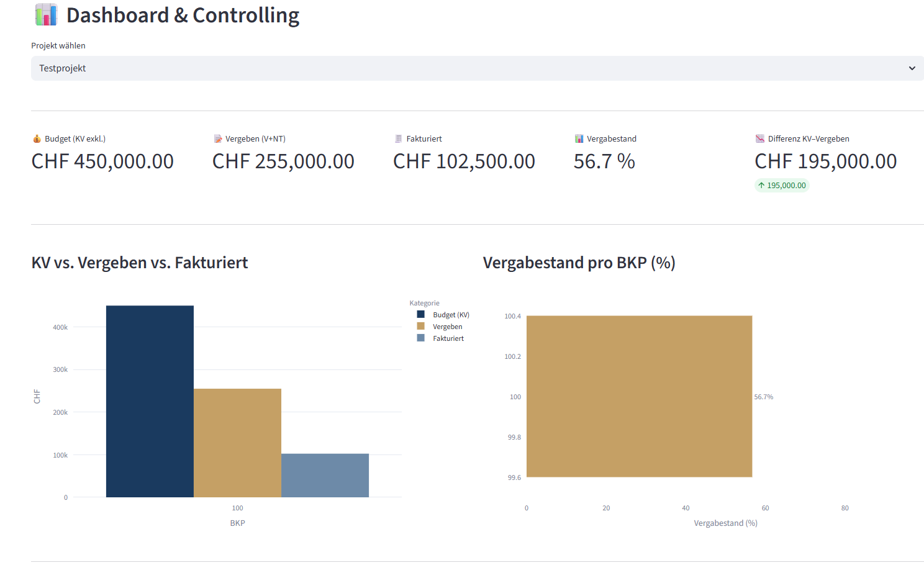
Task: Click the bar chart icon beside Dashboard title
Action: pos(46,15)
